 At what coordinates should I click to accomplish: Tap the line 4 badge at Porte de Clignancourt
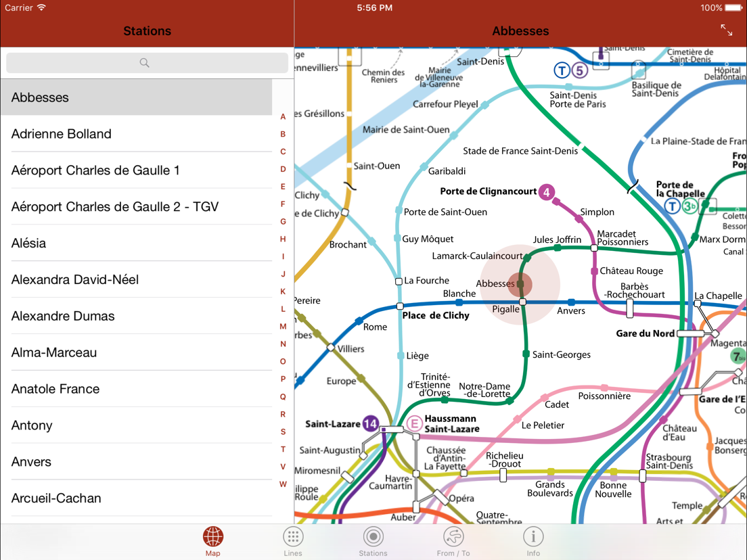coord(547,192)
